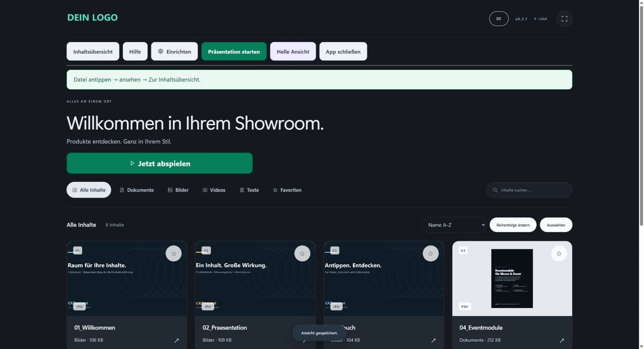
Task: Switch to the Dokumente filter tab
Action: click(137, 190)
